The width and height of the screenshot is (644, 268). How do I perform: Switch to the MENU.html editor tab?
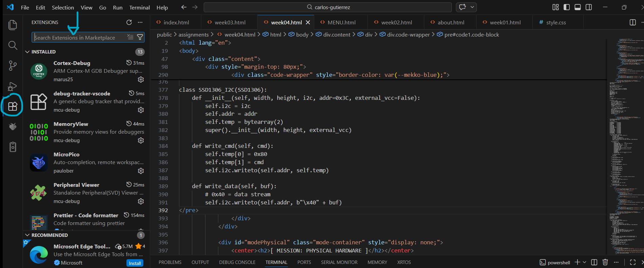click(341, 22)
